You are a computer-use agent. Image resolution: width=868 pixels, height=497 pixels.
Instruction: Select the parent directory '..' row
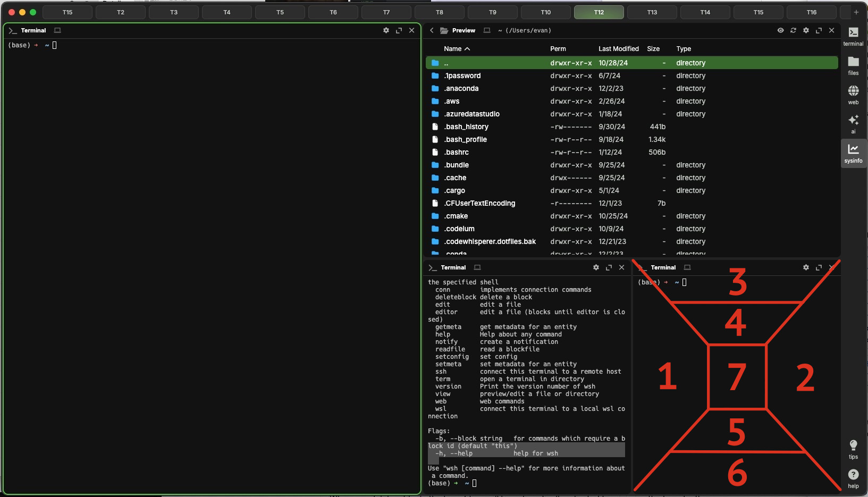[x=632, y=63]
